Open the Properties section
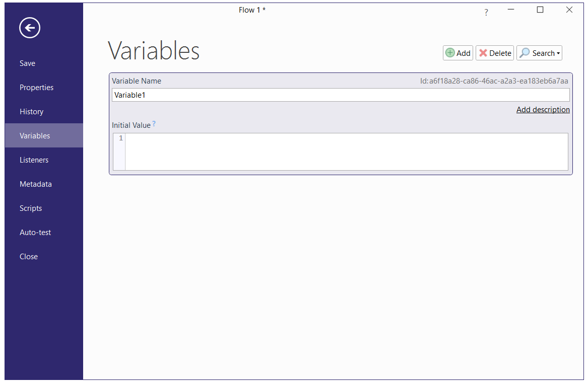The image size is (588, 383). (36, 88)
